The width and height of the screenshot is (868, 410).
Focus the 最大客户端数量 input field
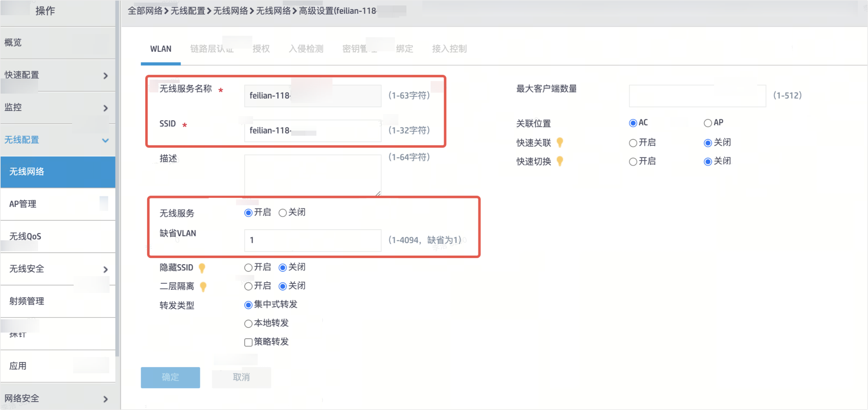[698, 96]
